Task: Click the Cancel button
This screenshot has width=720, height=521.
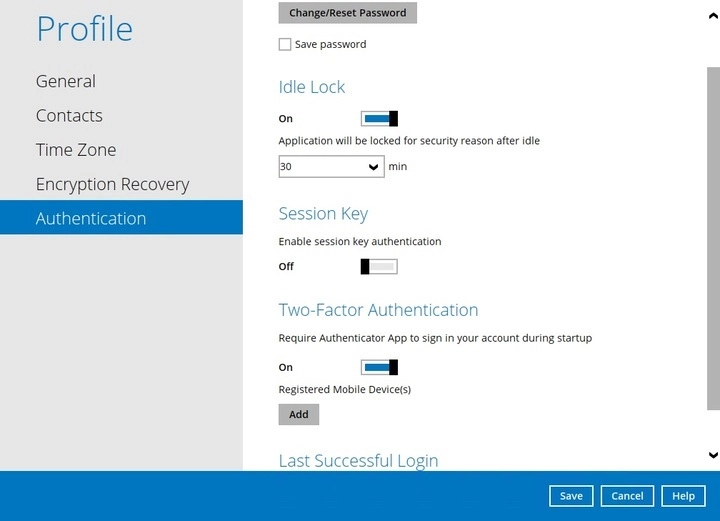Action: 627,496
